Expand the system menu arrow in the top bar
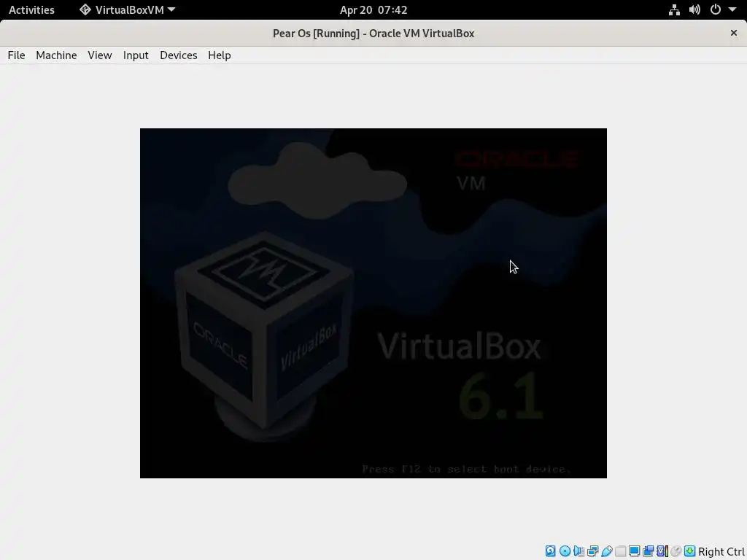This screenshot has width=747, height=560. 732,9
